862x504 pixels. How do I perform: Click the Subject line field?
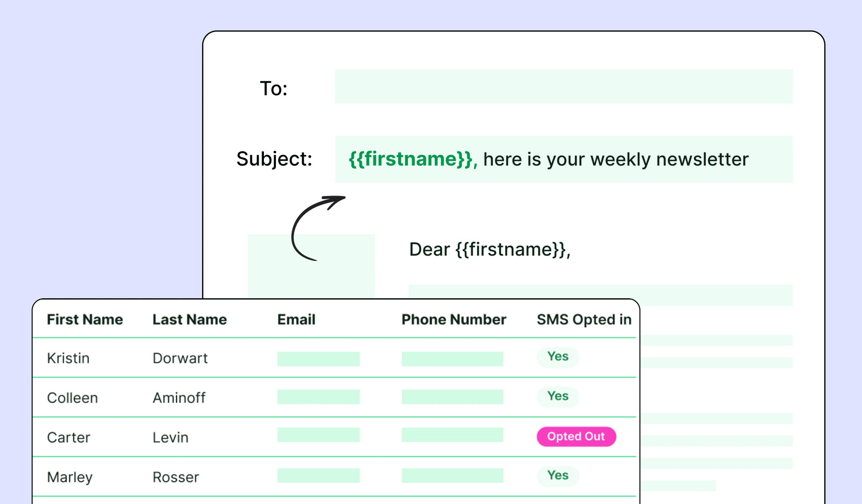(x=564, y=159)
